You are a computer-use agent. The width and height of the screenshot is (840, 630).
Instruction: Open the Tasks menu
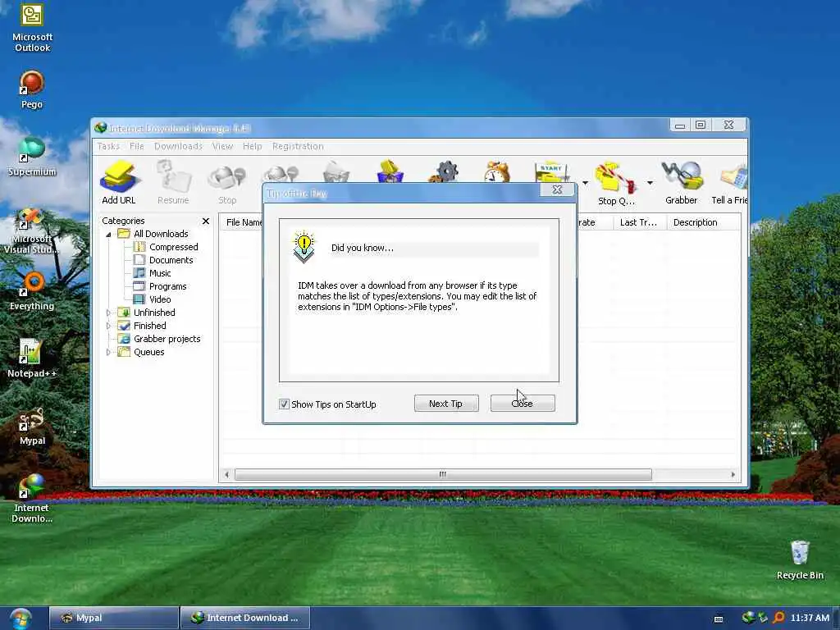(108, 146)
